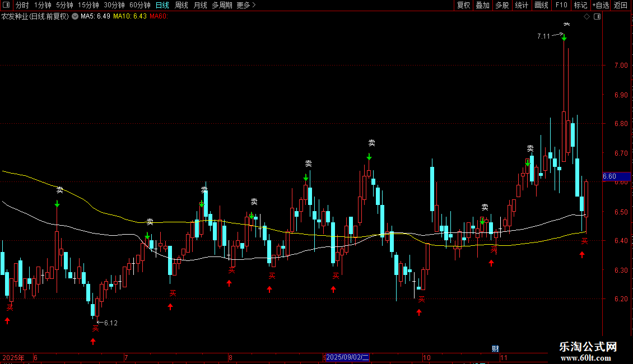633x364 pixels.
Task: Switch to 分时 intraday view
Action: click(22, 5)
